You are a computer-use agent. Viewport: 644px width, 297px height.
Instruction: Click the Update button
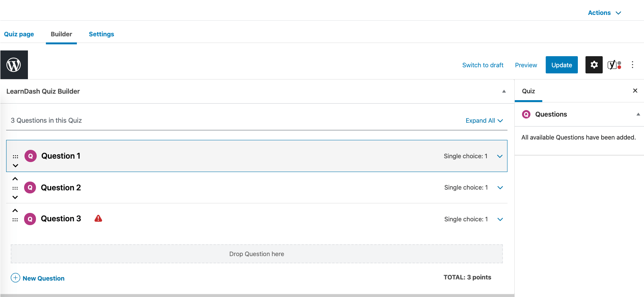point(562,65)
